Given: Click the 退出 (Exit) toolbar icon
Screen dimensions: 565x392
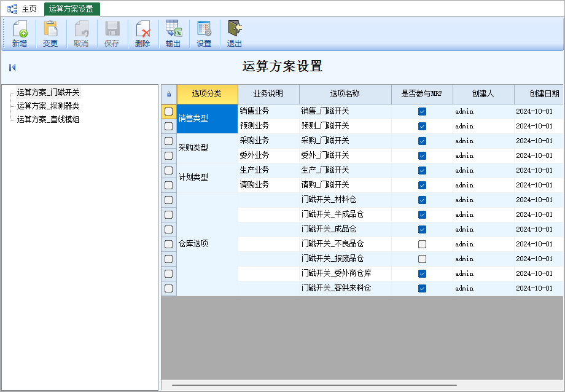Looking at the screenshot, I should point(235,34).
